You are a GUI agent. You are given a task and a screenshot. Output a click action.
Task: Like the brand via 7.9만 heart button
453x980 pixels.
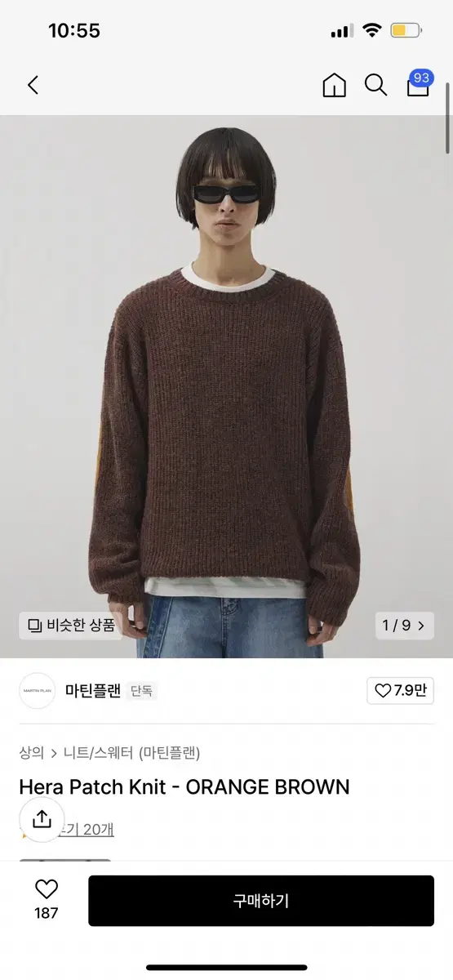click(400, 690)
